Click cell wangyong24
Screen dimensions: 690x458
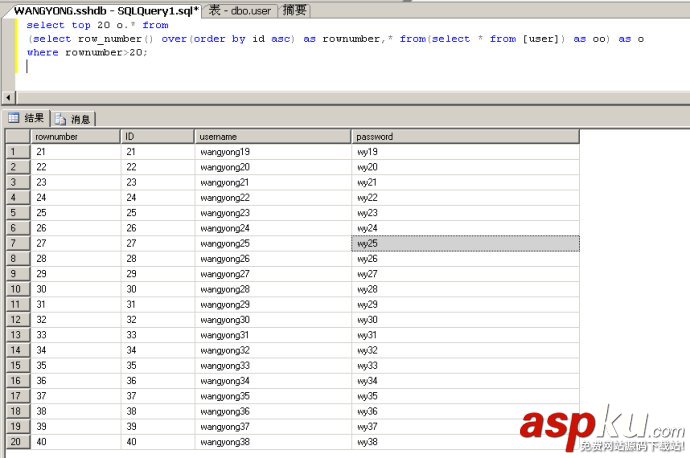click(273, 228)
